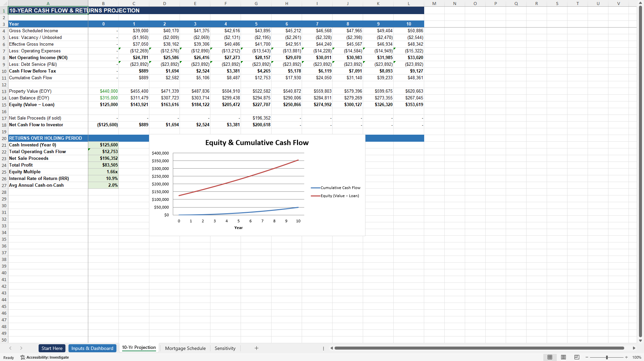Select the Less: Debt Service (P&I) label
This screenshot has width=644, height=361.
point(48,64)
